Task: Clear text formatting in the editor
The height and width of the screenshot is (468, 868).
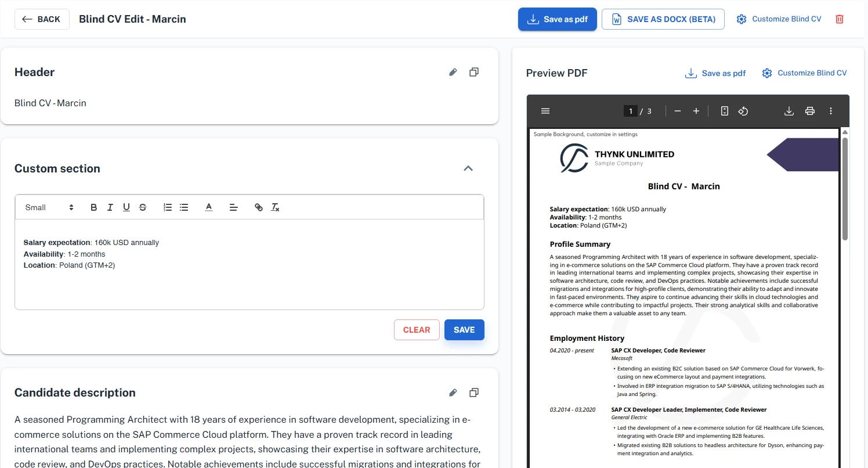Action: tap(276, 207)
